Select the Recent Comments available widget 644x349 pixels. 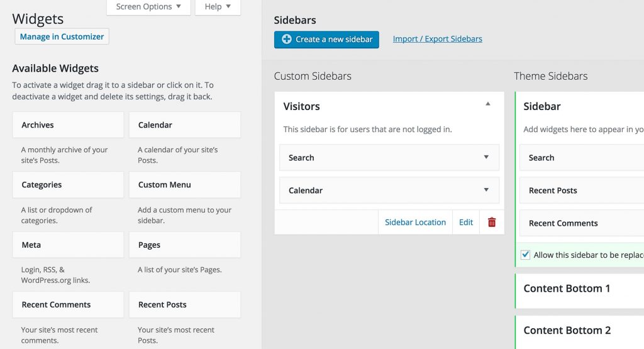[x=68, y=304]
